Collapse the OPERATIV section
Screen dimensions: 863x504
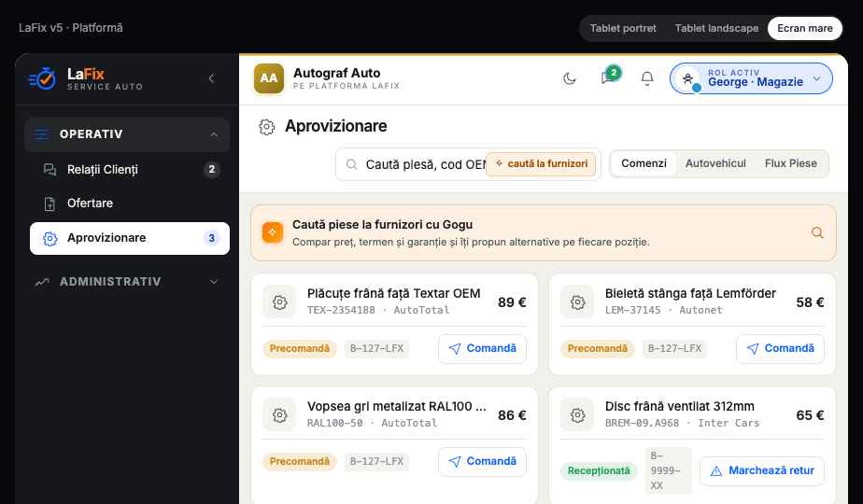127,134
